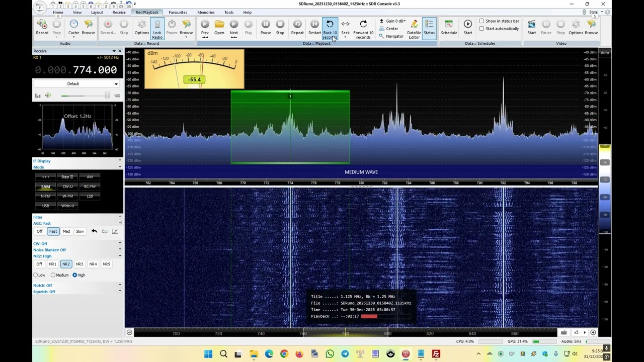Stop the data playback

pos(280,28)
